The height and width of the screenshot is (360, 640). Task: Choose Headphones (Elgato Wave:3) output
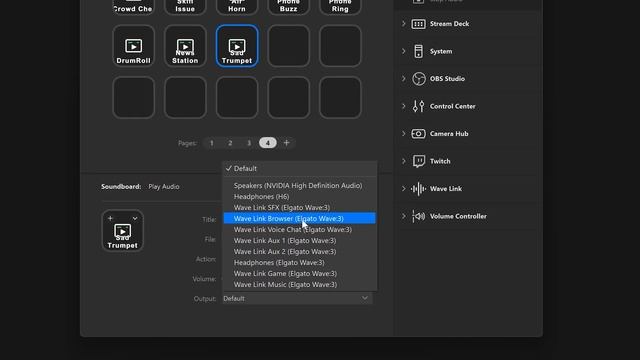coord(300,263)
